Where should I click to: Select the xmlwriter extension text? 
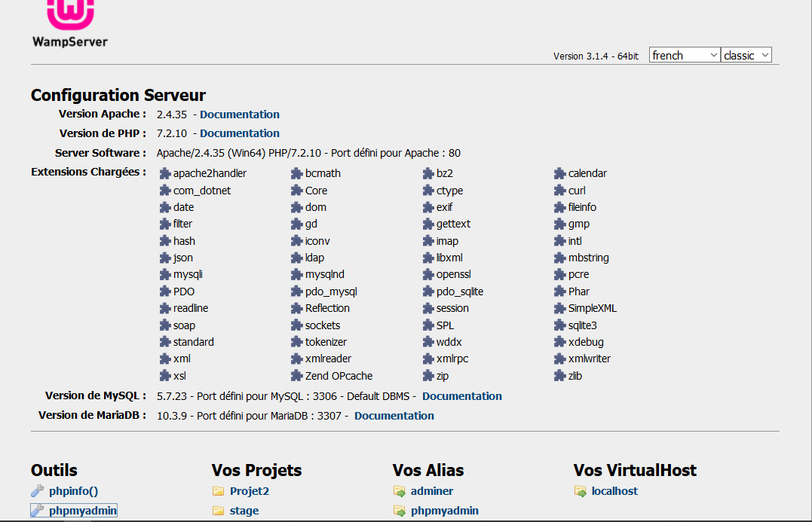pos(590,359)
